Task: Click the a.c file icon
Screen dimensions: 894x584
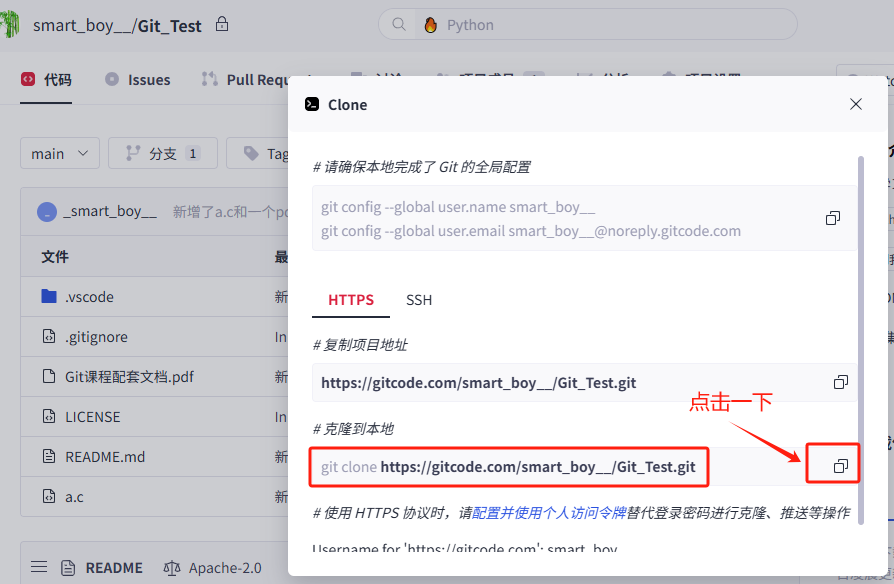Action: click(x=49, y=496)
